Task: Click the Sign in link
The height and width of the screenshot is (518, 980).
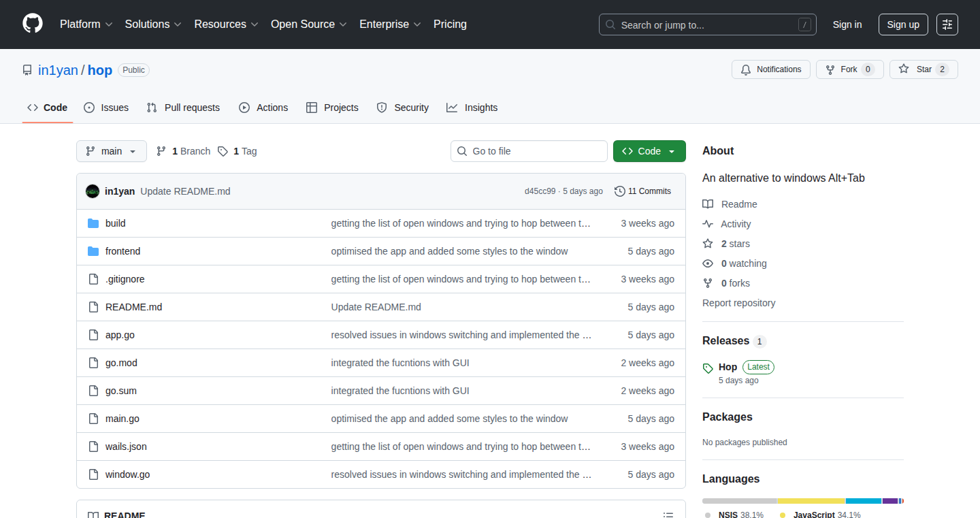Action: tap(847, 25)
